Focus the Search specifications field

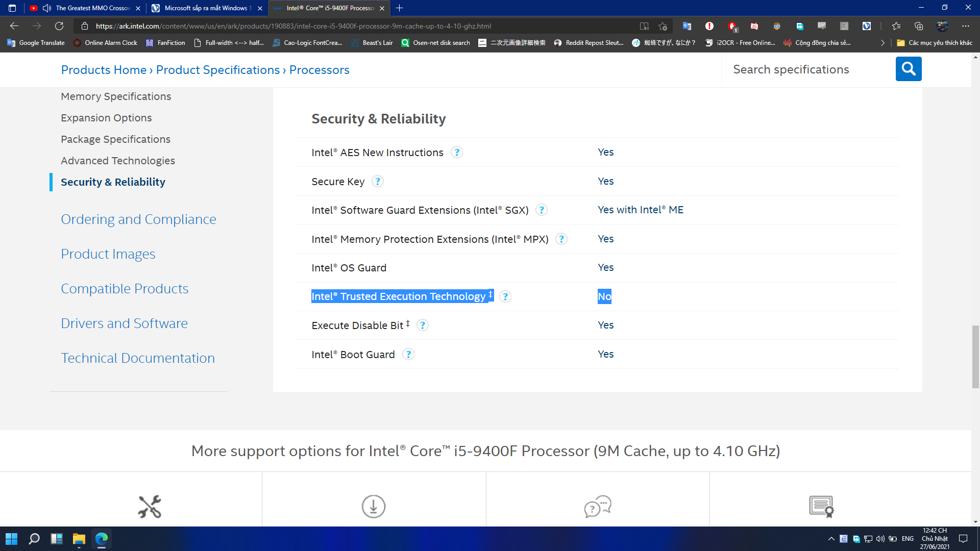point(808,69)
